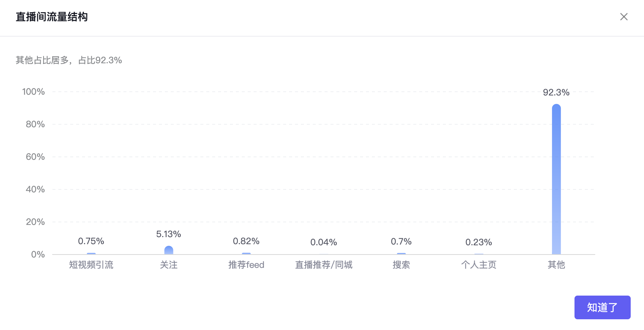
Task: Click the 0.04% value label
Action: tap(323, 242)
